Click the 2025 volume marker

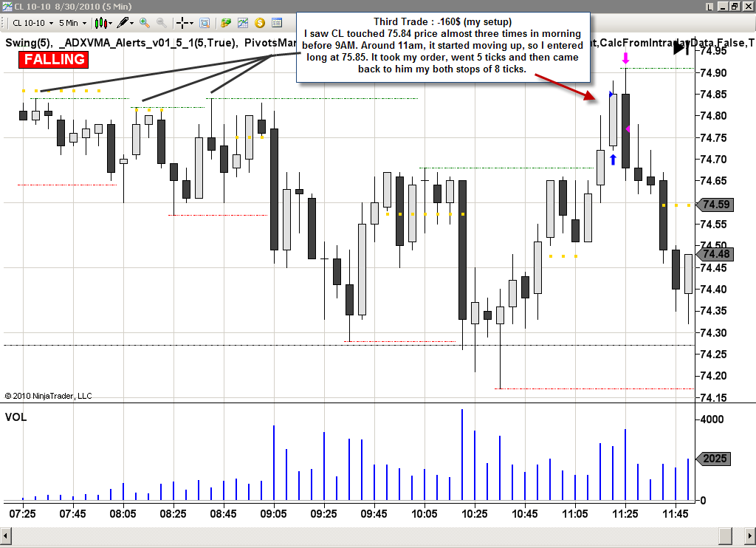[714, 459]
